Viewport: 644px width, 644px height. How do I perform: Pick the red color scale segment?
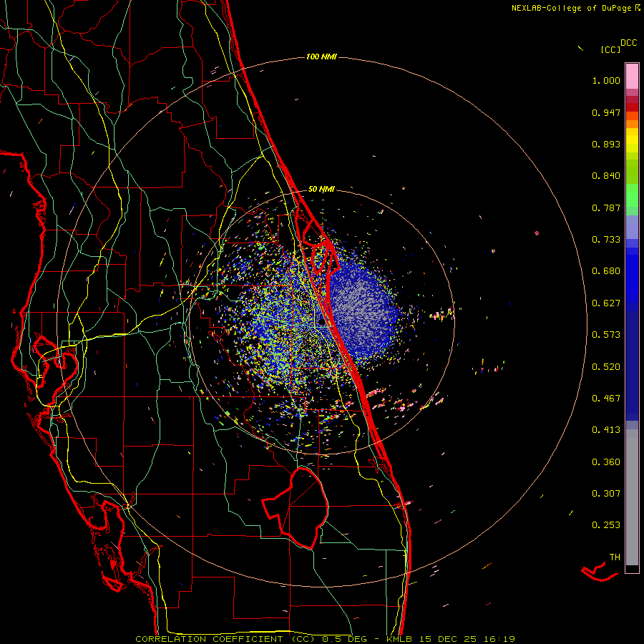(632, 107)
